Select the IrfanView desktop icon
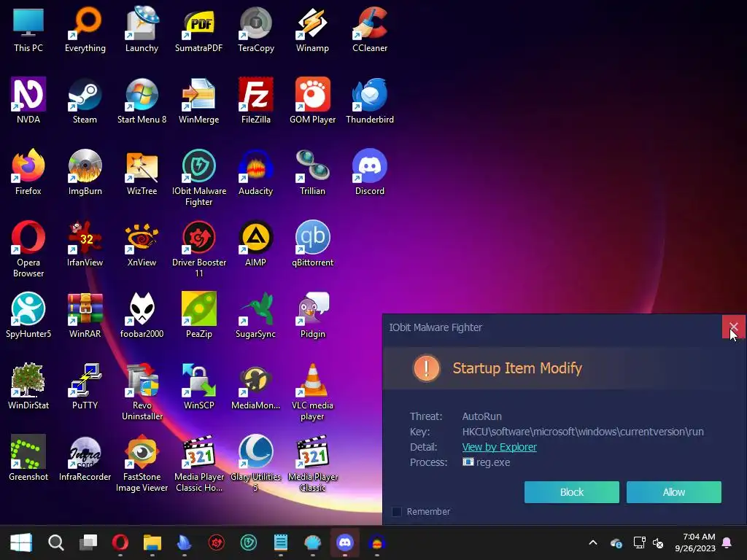Image resolution: width=747 pixels, height=560 pixels. [85, 244]
